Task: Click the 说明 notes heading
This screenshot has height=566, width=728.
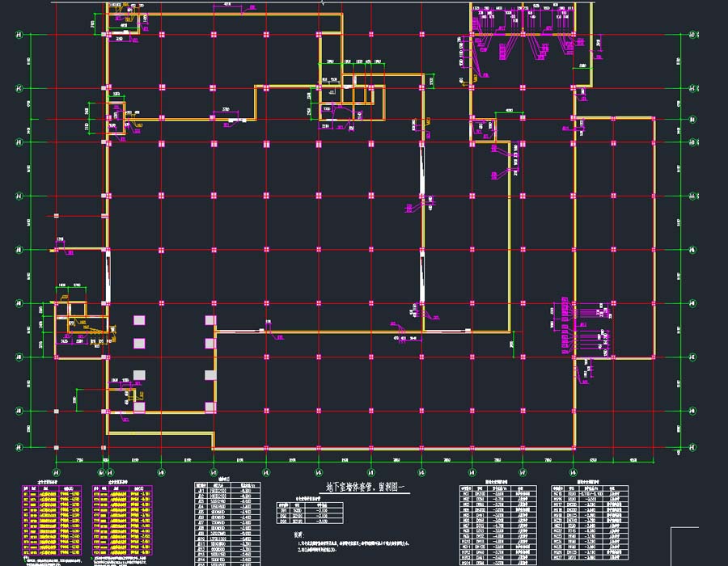Action: click(x=298, y=534)
